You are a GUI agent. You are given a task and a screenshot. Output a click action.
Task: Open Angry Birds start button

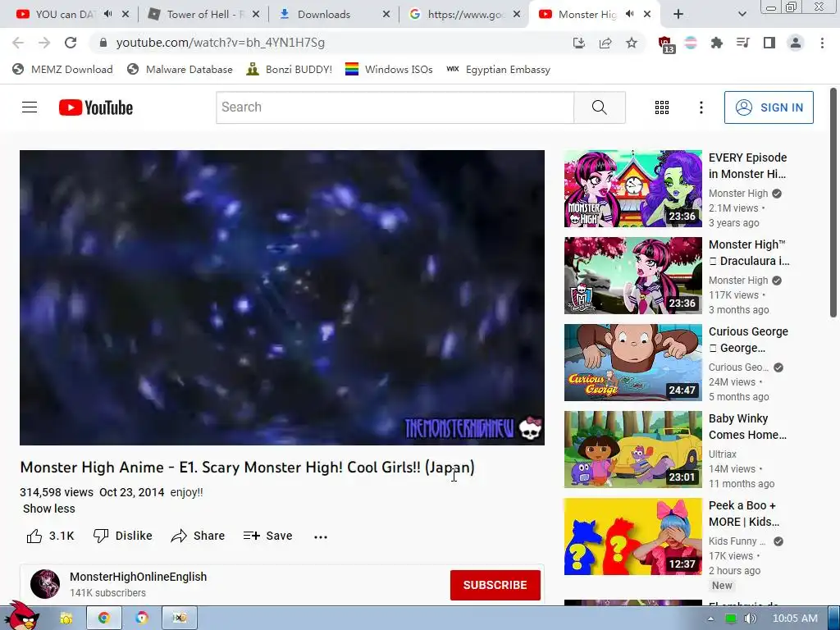(21, 616)
